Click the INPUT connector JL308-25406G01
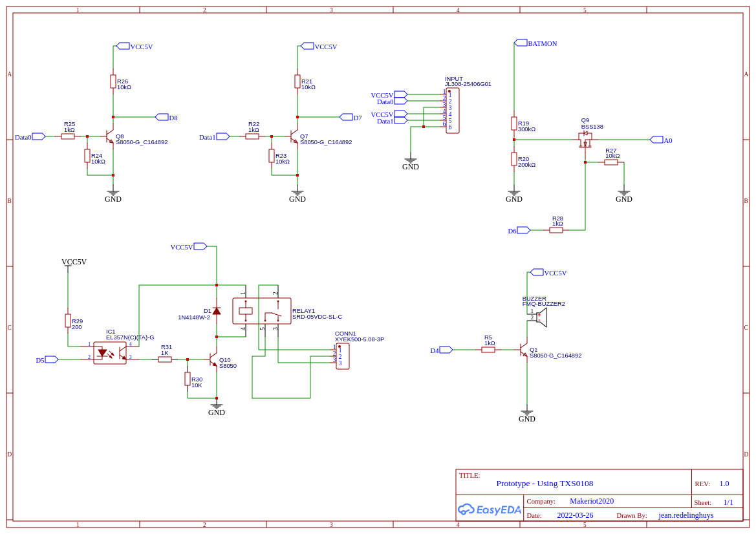The width and height of the screenshot is (756, 534). coord(453,111)
